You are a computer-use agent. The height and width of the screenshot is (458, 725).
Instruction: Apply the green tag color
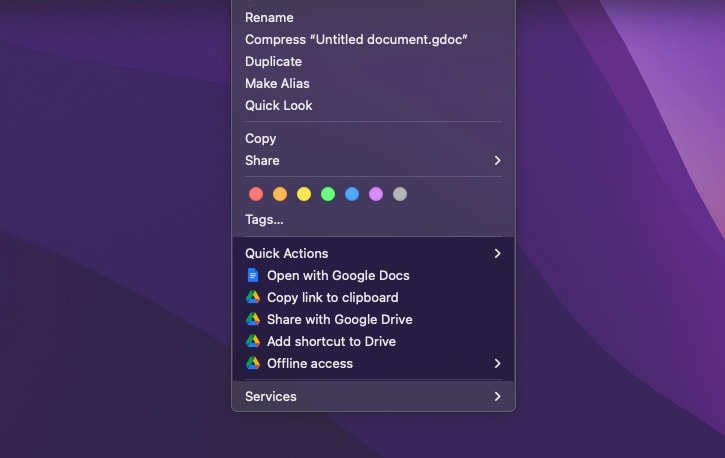[328, 194]
